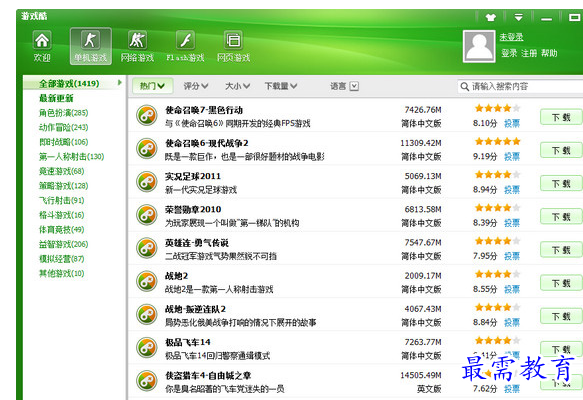
Task: Rate stars for 战地2
Action: coord(497,274)
